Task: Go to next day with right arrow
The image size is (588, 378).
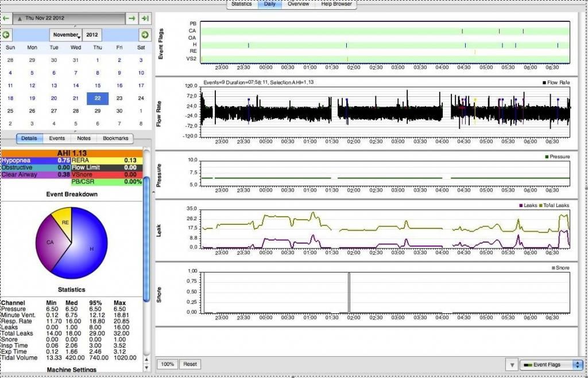Action: point(132,18)
